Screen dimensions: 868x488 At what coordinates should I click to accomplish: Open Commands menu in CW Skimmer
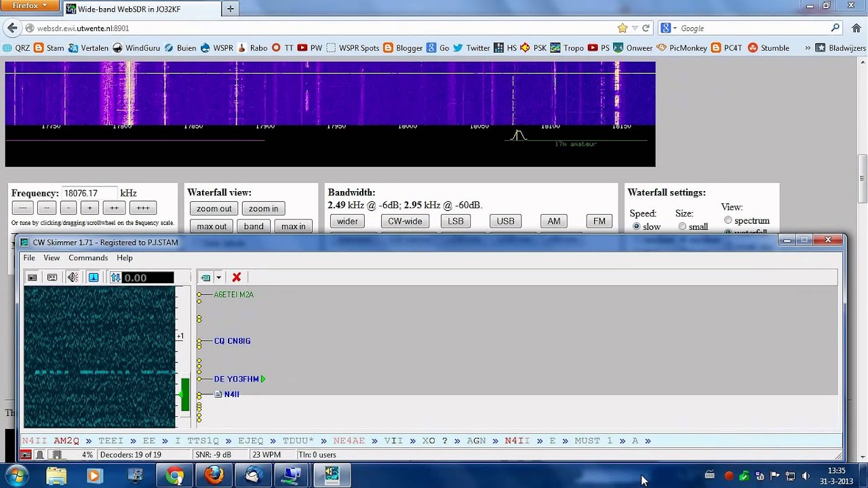click(88, 258)
